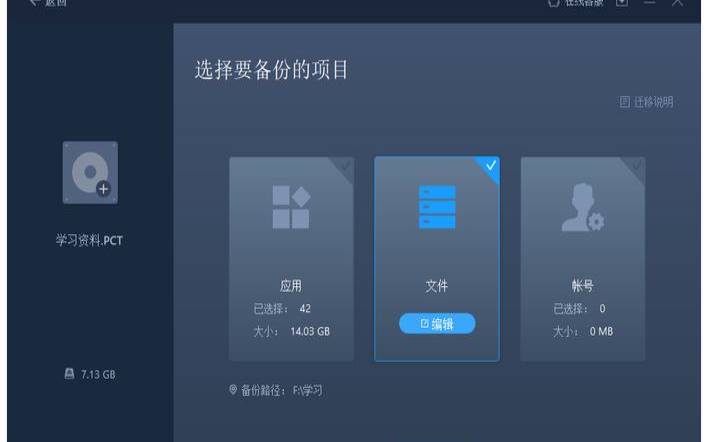Click the 在线客服 link
708x442 pixels.
[584, 3]
